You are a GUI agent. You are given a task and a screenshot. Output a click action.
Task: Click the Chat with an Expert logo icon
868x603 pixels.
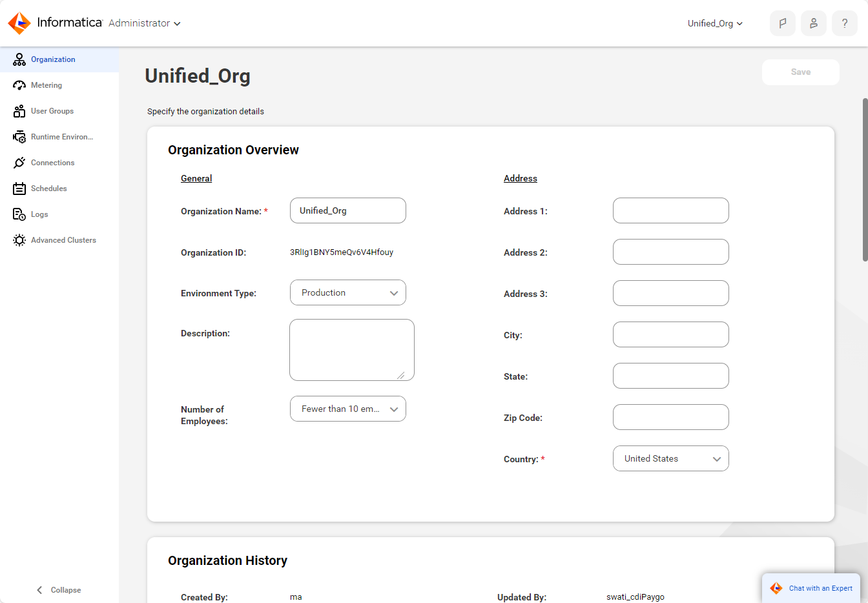[x=776, y=588]
